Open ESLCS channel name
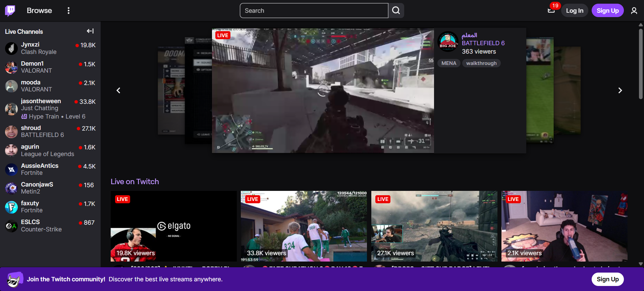This screenshot has height=291, width=644. click(30, 222)
